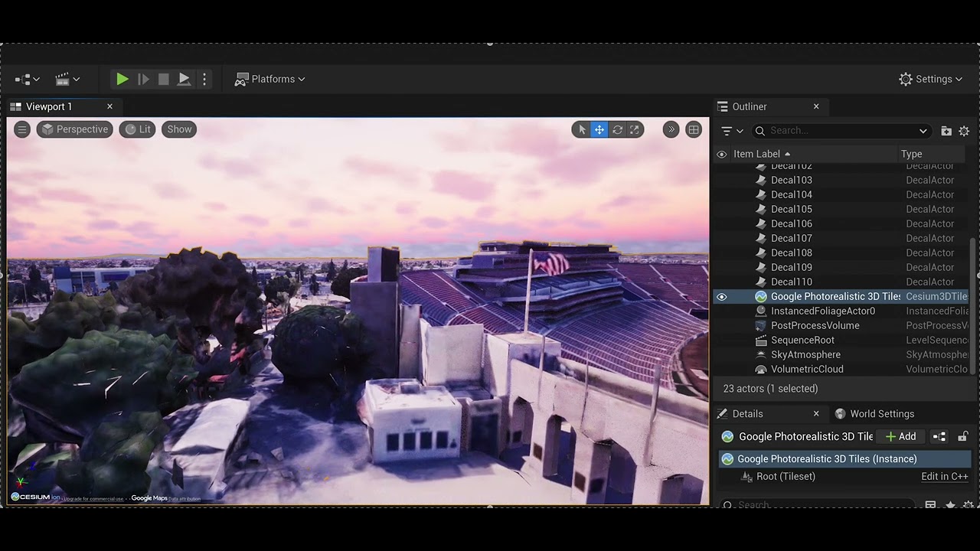980x551 pixels.
Task: Click Blueprint/Add Script icon next to Add
Action: 939,436
